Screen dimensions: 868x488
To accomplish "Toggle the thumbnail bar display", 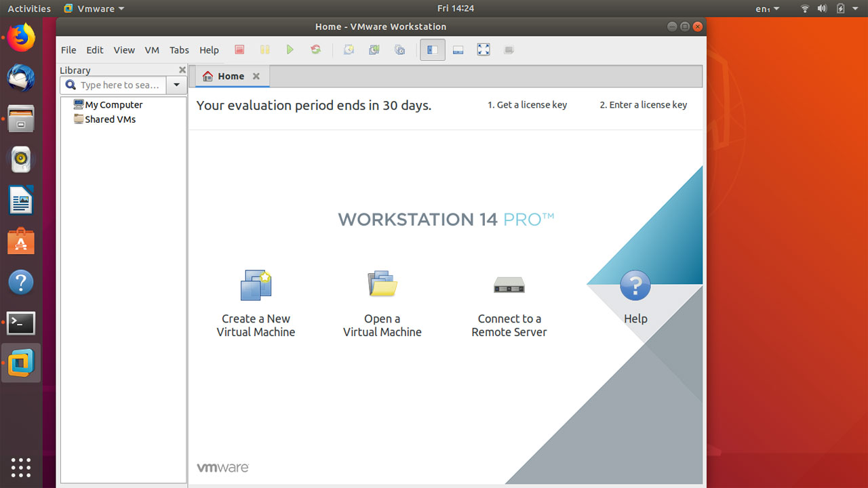I will coord(458,49).
